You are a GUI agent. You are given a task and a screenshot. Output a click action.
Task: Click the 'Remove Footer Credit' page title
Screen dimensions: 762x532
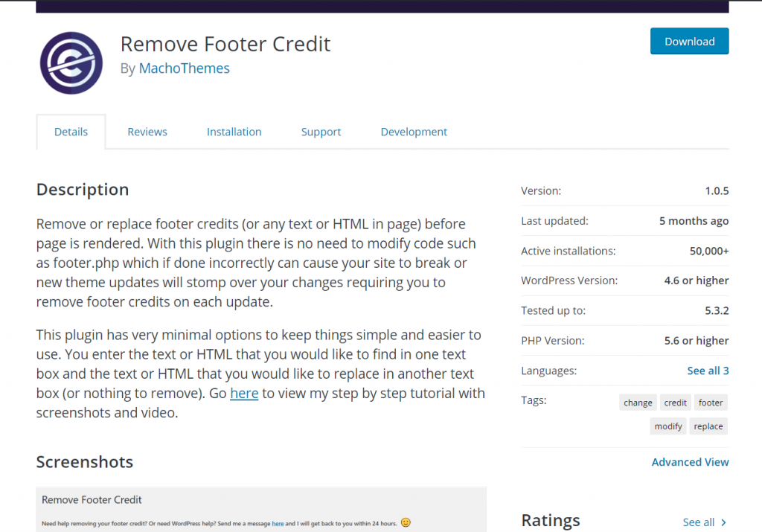coord(225,44)
